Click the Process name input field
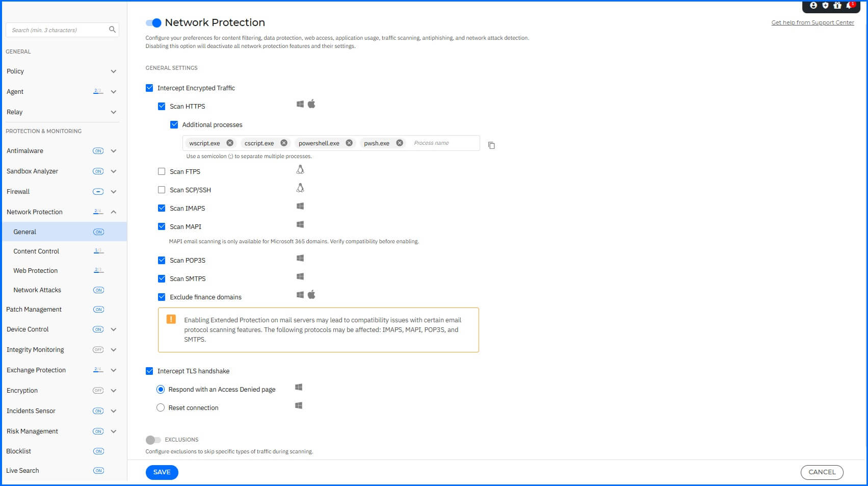The image size is (868, 486). pyautogui.click(x=438, y=143)
